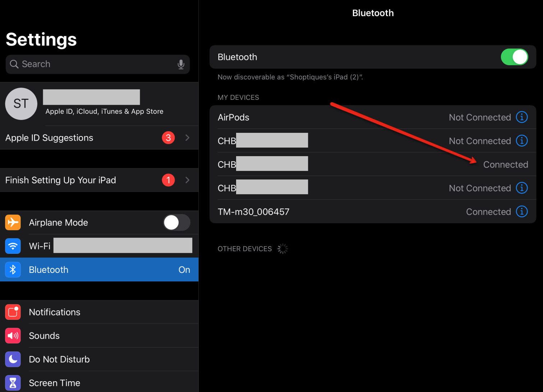Select TM-m30_006457 device row

pyautogui.click(x=373, y=211)
